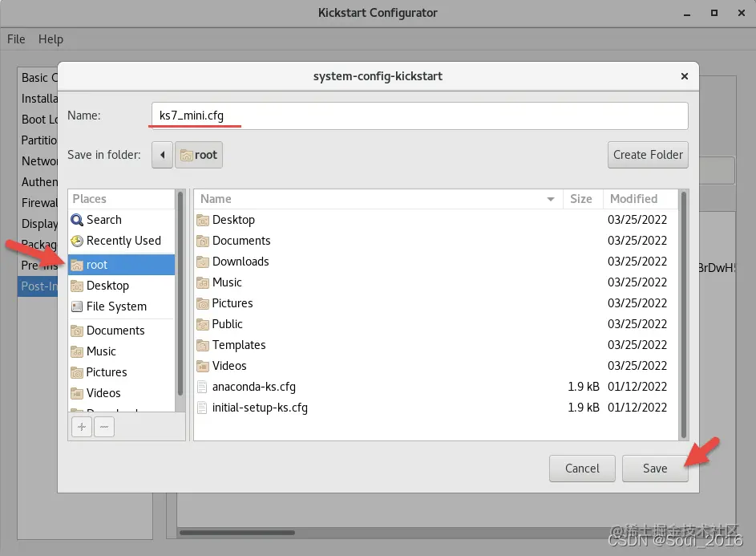This screenshot has height=556, width=756.
Task: Click the Documents folder icon in Places sidebar
Action: 77,331
